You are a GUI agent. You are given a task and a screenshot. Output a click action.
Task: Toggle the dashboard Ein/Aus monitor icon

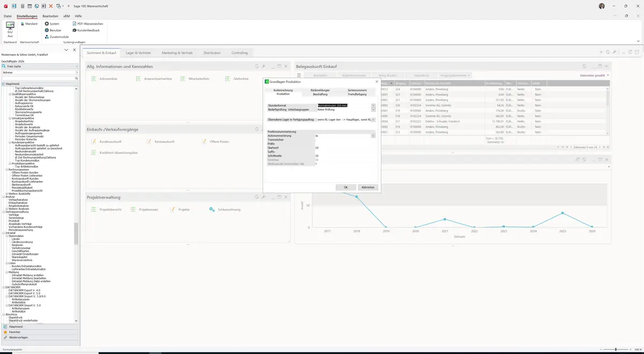(10, 29)
